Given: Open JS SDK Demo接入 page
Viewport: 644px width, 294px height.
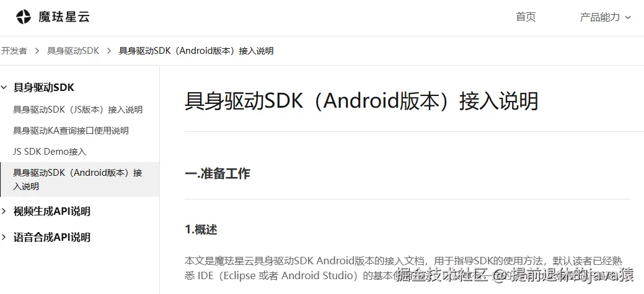Looking at the screenshot, I should (50, 152).
